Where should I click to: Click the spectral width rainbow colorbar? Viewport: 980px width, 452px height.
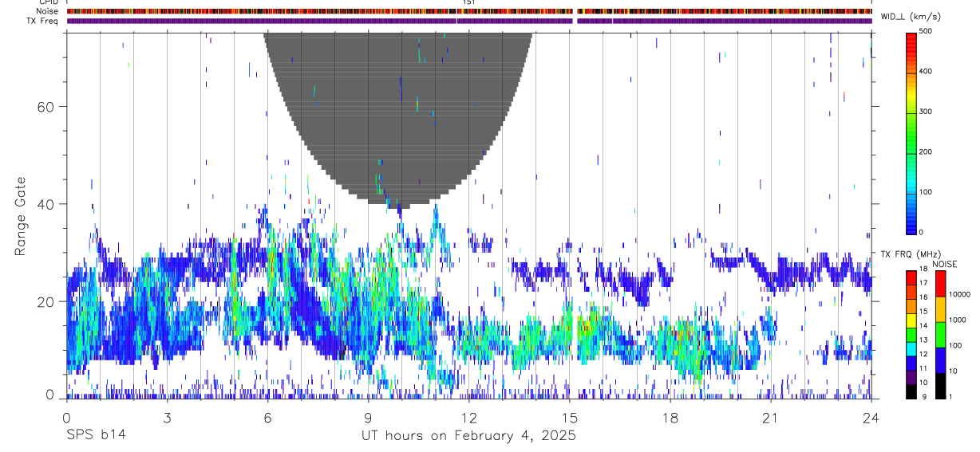pos(911,132)
